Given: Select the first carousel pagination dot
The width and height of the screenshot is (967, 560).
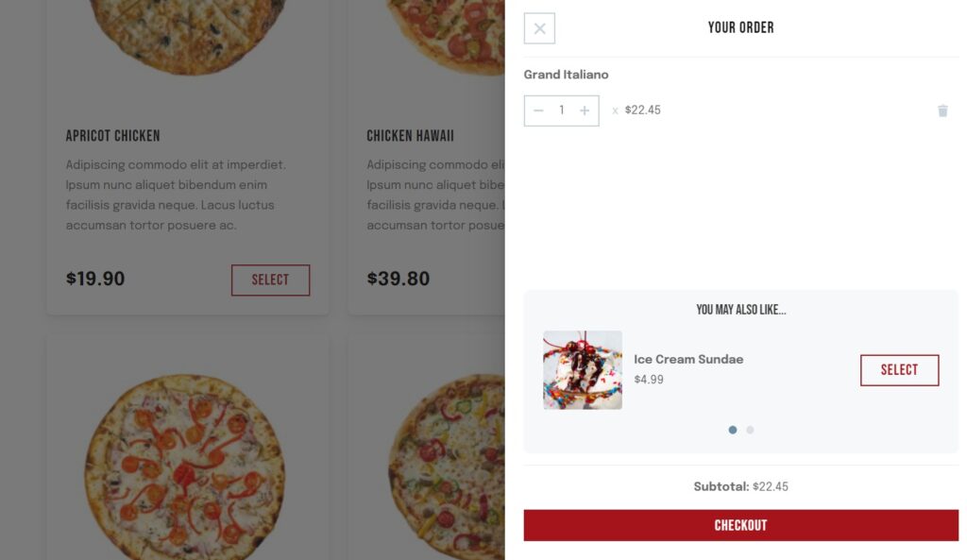Looking at the screenshot, I should [733, 430].
